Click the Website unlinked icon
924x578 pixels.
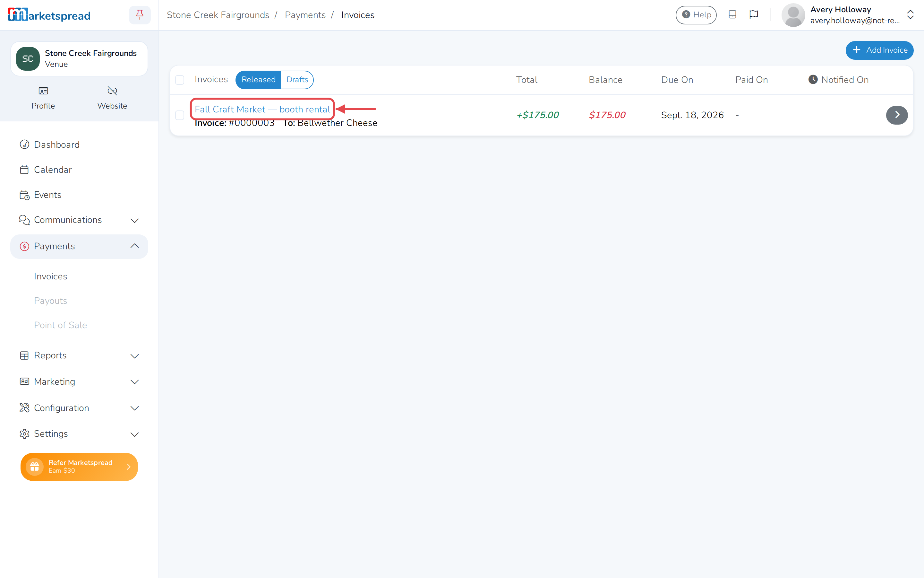coord(112,91)
